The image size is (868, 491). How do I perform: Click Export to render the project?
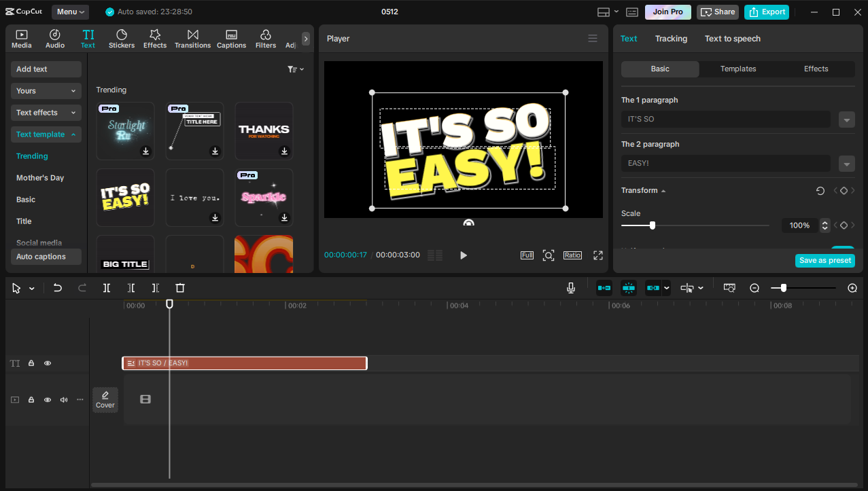[x=766, y=12]
